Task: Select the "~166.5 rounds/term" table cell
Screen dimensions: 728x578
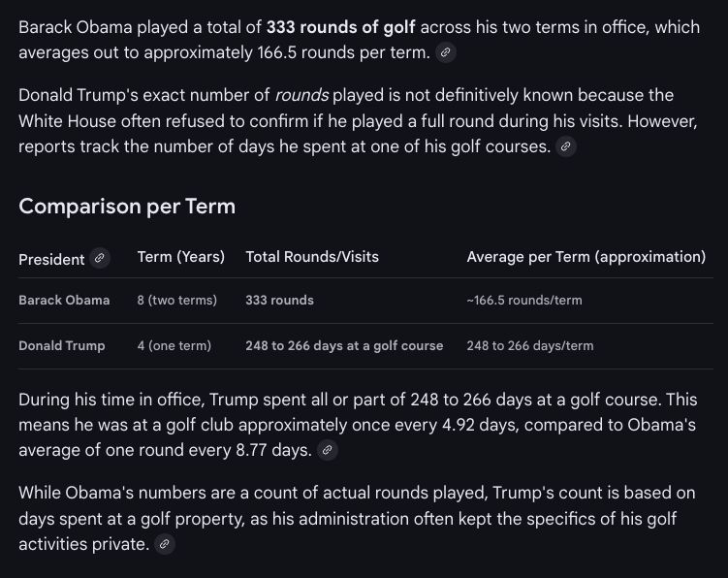Action: coord(524,301)
